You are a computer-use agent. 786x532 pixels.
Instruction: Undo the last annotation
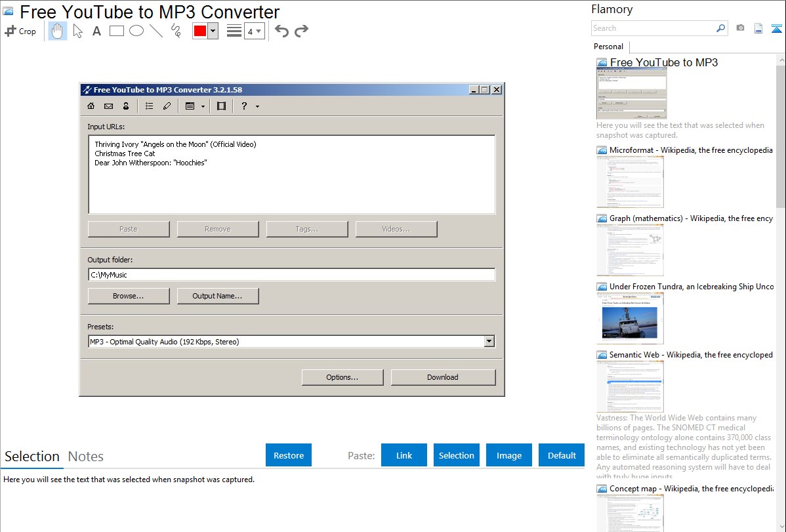(281, 31)
